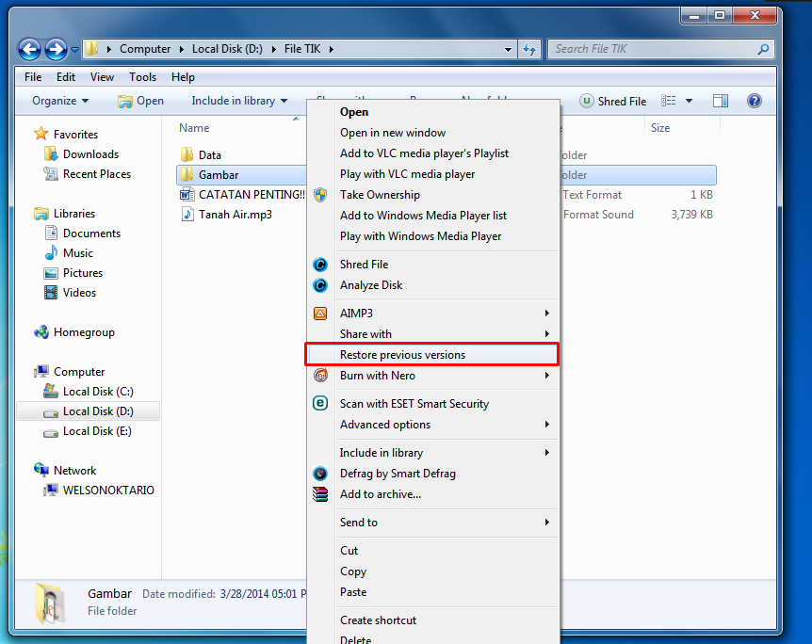Select Scan with ESET Smart Security
Viewport: 812px width, 644px height.
tap(414, 403)
